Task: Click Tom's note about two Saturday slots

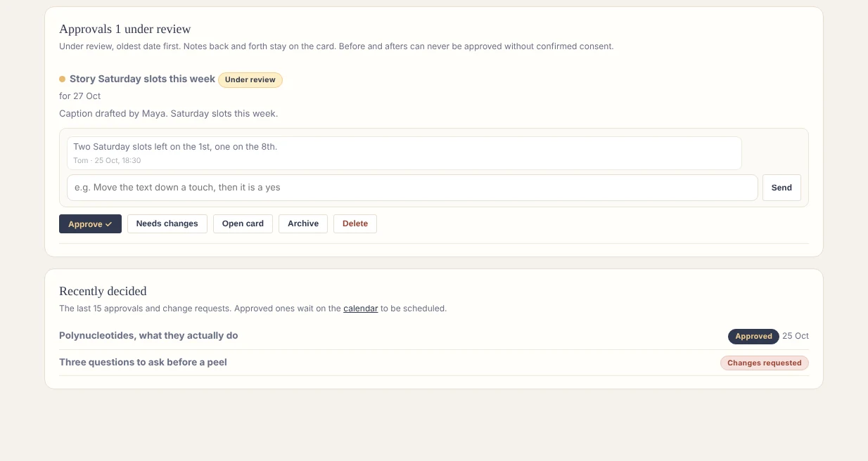Action: 404,152
